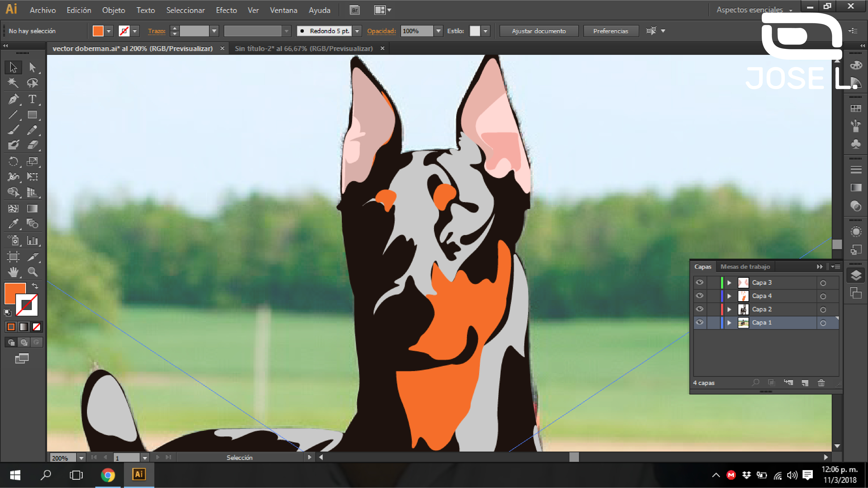Select the Eyedropper tool

13,224
